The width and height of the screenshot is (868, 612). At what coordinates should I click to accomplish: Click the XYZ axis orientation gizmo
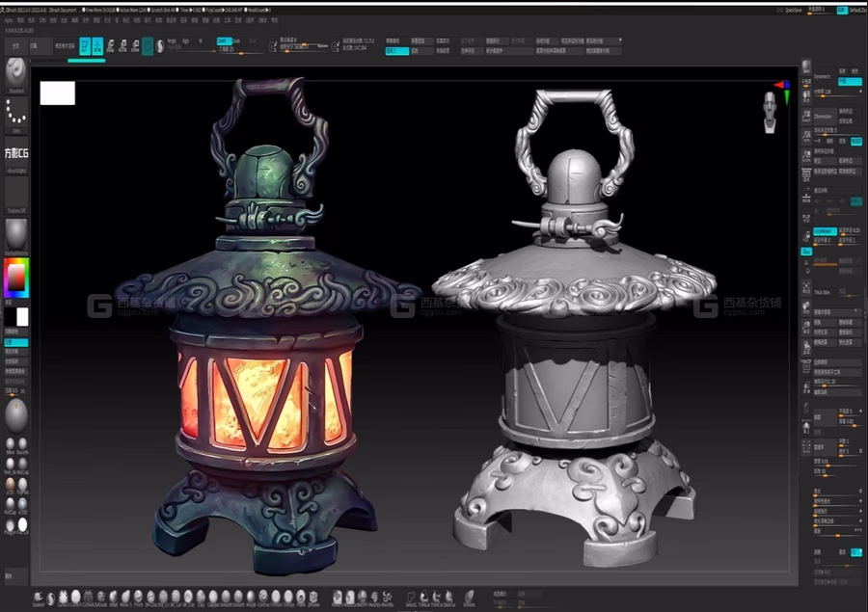pos(783,91)
